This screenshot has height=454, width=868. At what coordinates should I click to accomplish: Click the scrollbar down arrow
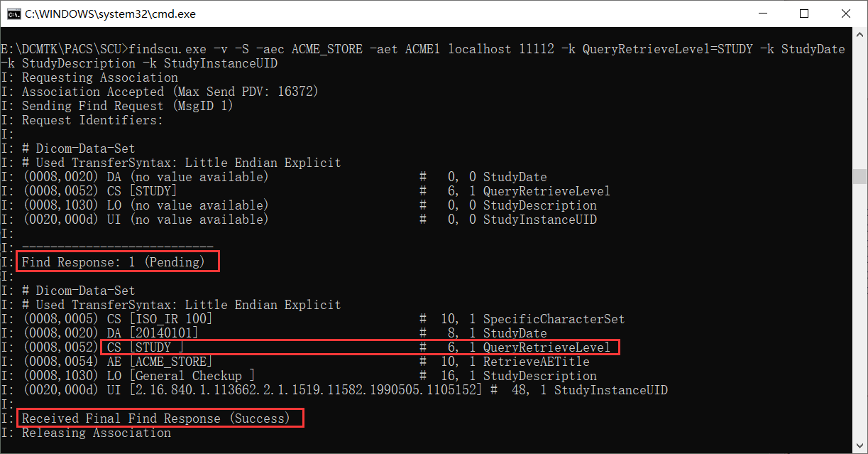pyautogui.click(x=860, y=447)
